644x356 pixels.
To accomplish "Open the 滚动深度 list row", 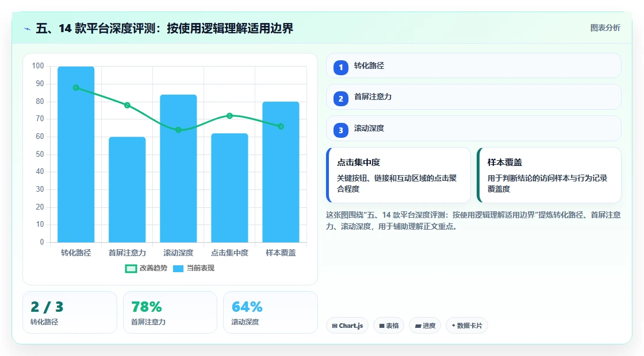I will point(474,129).
